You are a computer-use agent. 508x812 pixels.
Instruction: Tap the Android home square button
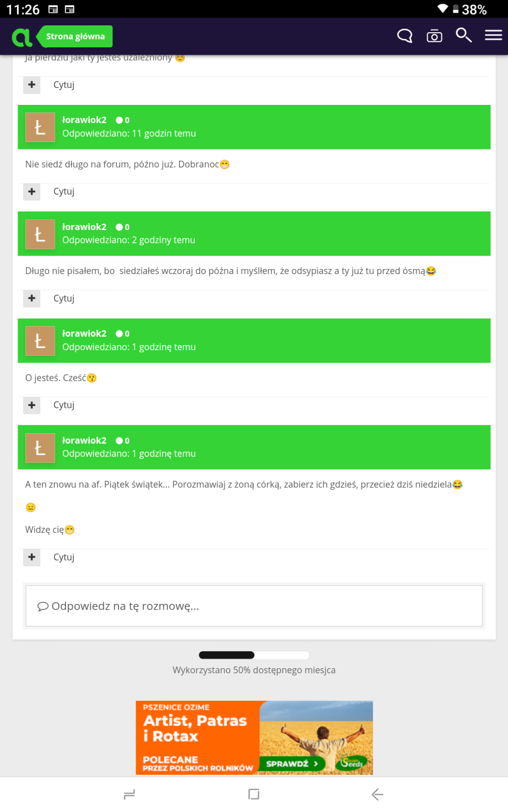[254, 795]
